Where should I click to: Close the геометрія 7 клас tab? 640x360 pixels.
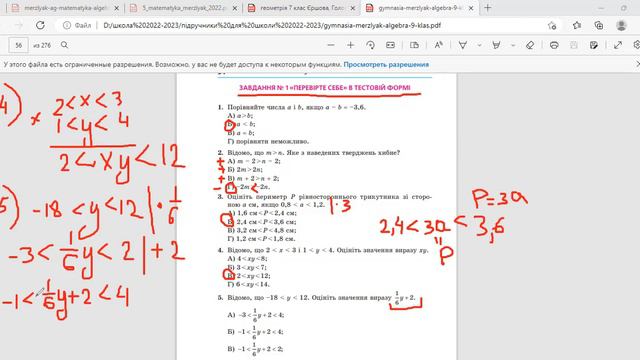(x=353, y=8)
